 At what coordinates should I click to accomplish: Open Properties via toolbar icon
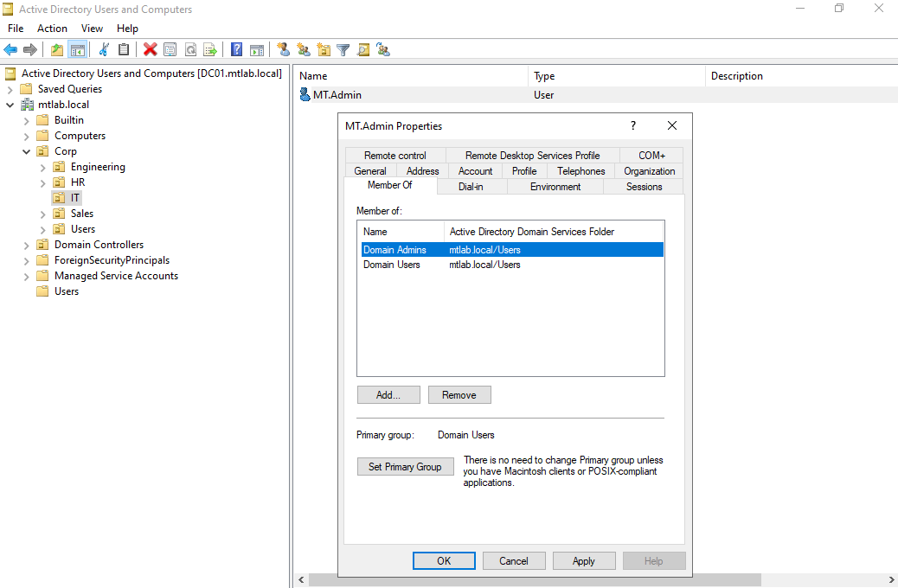170,50
